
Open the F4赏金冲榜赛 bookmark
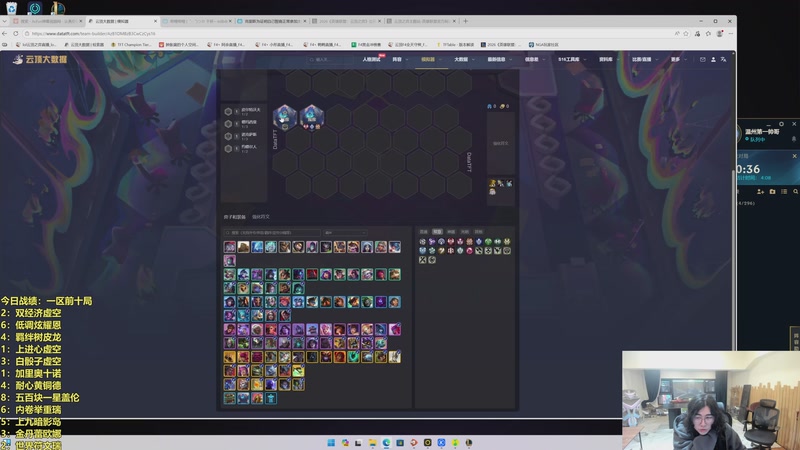366,45
